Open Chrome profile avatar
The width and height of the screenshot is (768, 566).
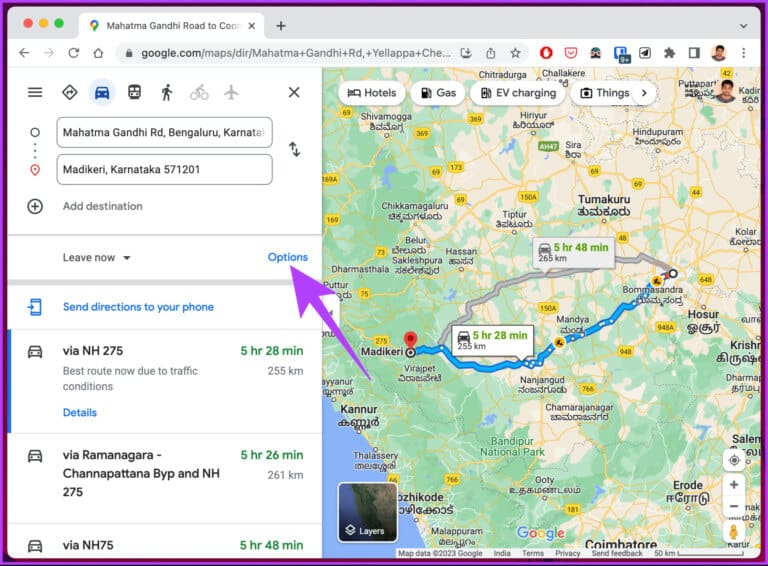pos(719,53)
